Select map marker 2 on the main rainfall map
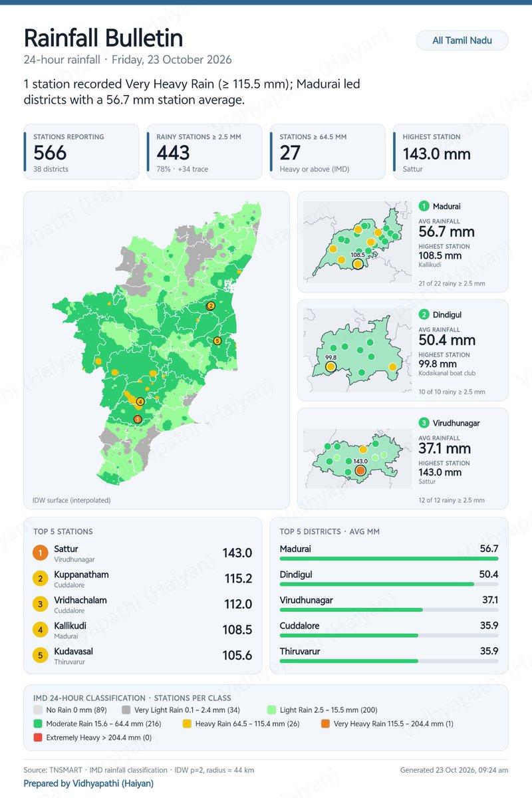Image resolution: width=532 pixels, height=798 pixels. tap(211, 306)
